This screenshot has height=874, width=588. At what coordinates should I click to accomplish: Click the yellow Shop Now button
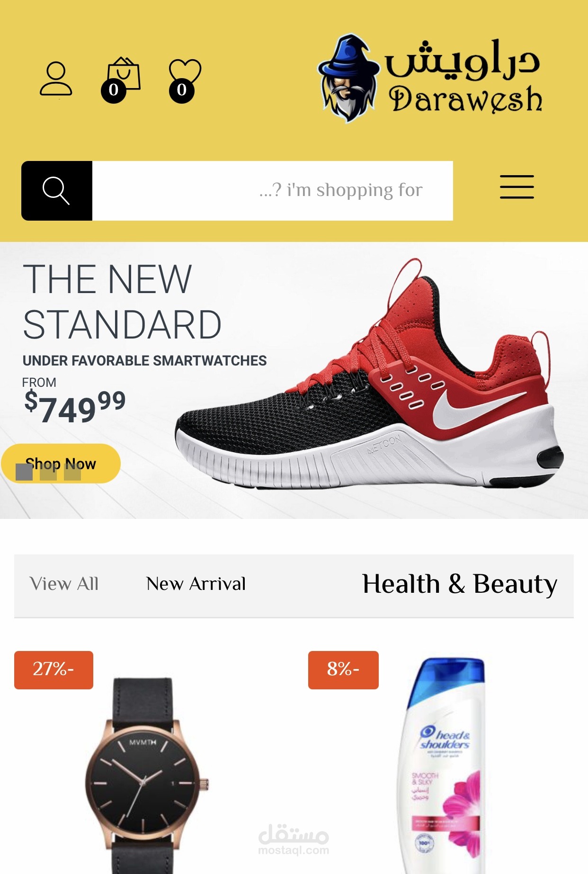(x=61, y=464)
